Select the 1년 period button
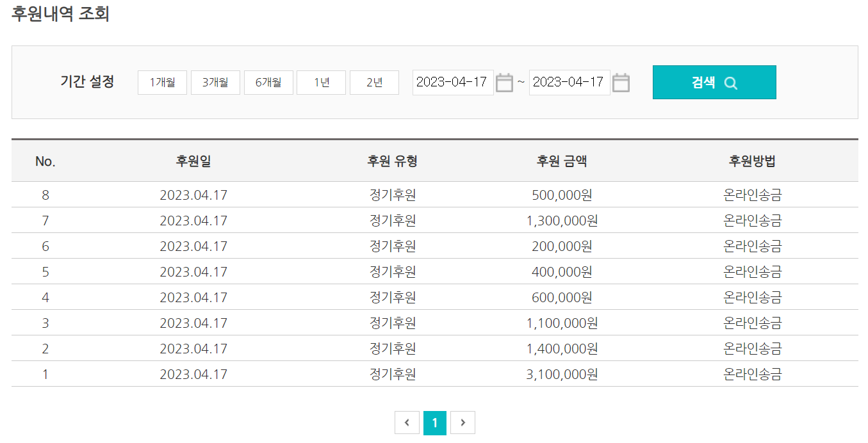The image size is (868, 443). 321,83
